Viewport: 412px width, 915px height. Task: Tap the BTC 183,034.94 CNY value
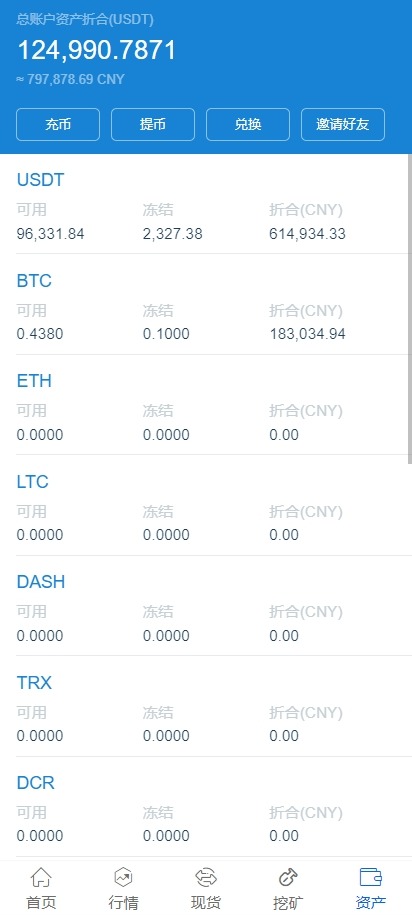(x=307, y=334)
